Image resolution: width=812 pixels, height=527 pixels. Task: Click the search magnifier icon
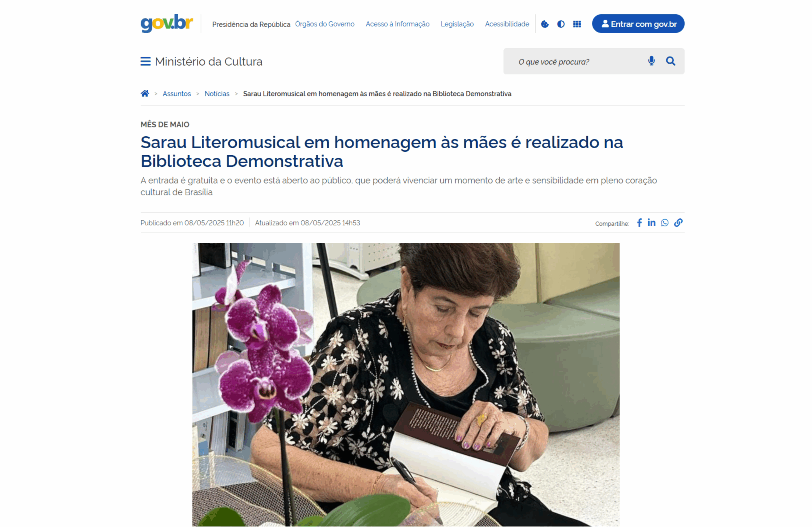coord(671,61)
